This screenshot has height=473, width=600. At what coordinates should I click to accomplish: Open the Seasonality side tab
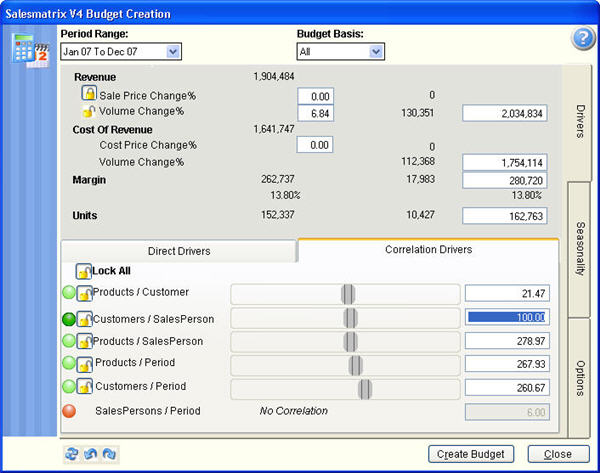coord(580,250)
